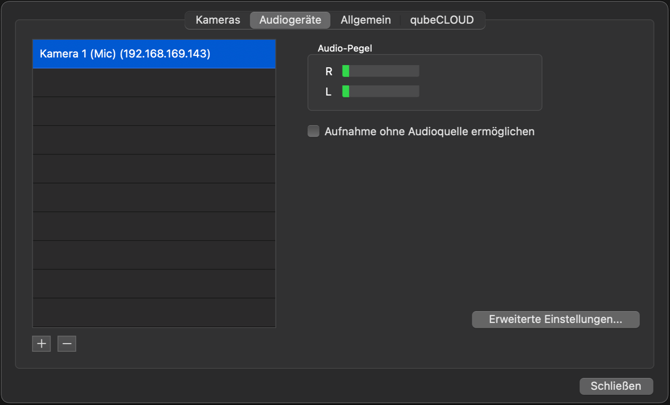The image size is (670, 405).
Task: Click the first empty row below Kamera 1
Action: tap(154, 83)
